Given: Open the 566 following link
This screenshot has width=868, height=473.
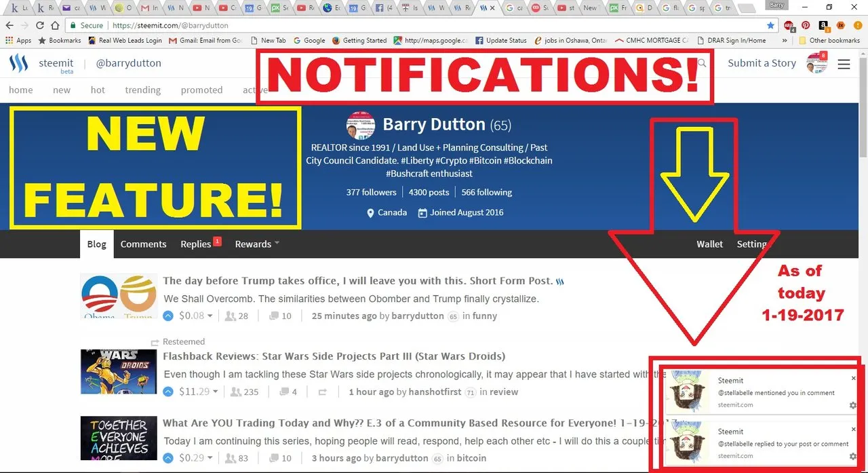Looking at the screenshot, I should (x=487, y=192).
